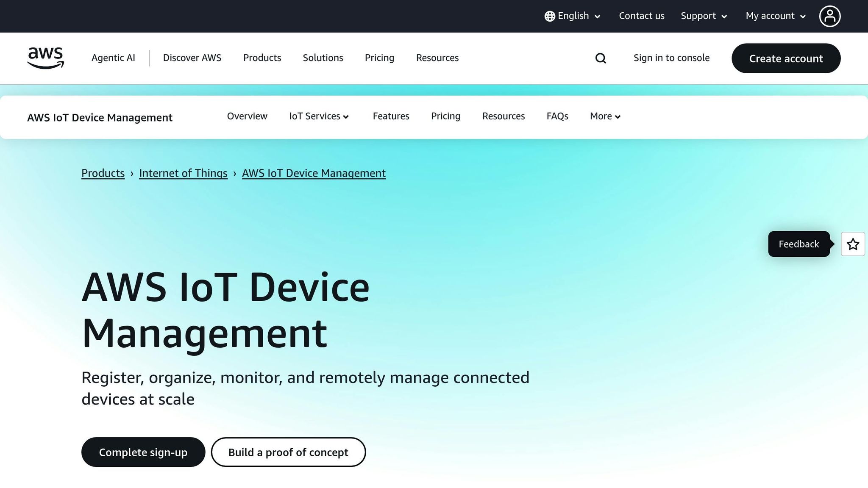
Task: Click the Create account button
Action: click(x=786, y=58)
